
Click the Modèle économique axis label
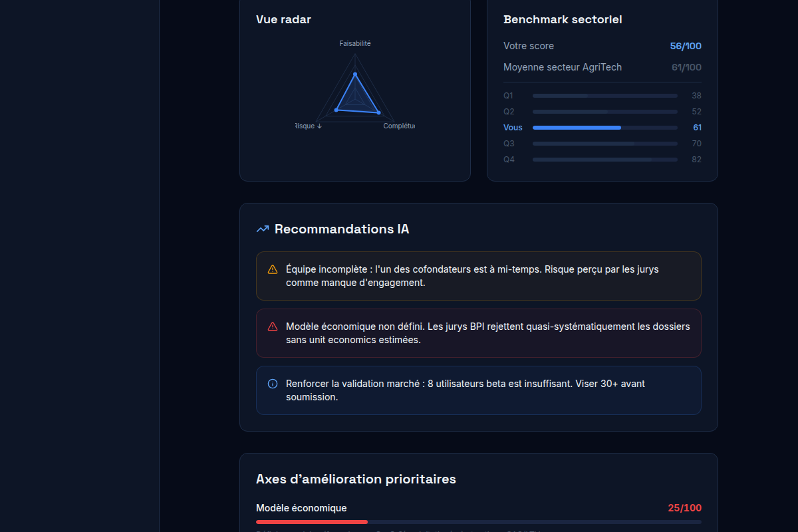(x=301, y=508)
